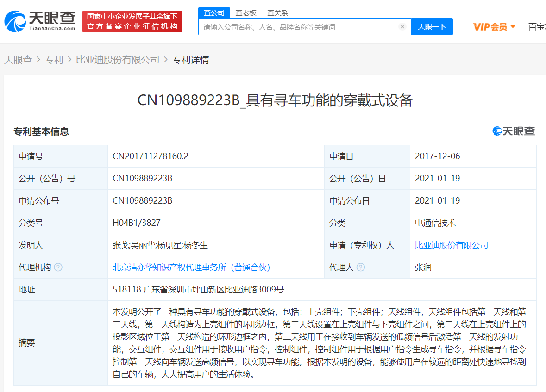Click the 专利详情 breadcrumb text
The image size is (546, 392).
click(x=190, y=60)
